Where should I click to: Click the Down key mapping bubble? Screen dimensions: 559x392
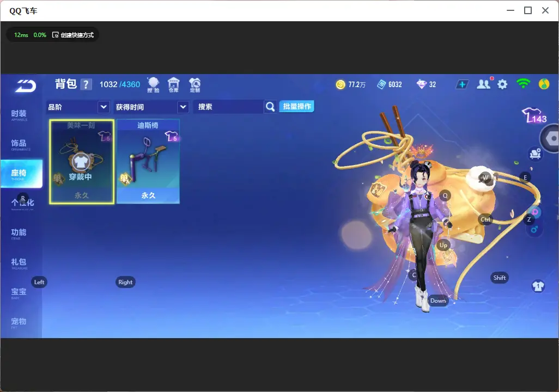[438, 301]
